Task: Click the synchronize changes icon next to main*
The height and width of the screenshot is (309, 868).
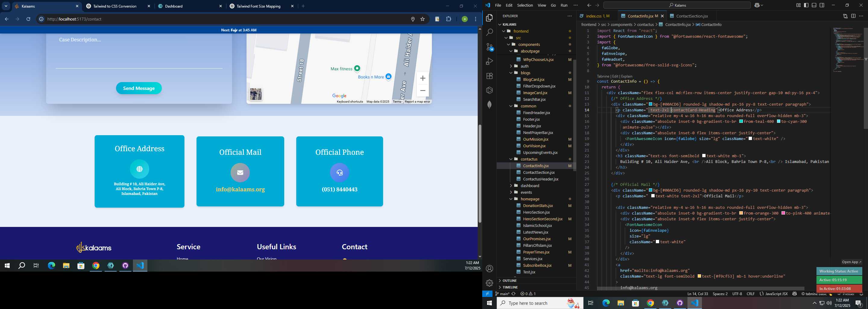Action: tap(514, 294)
